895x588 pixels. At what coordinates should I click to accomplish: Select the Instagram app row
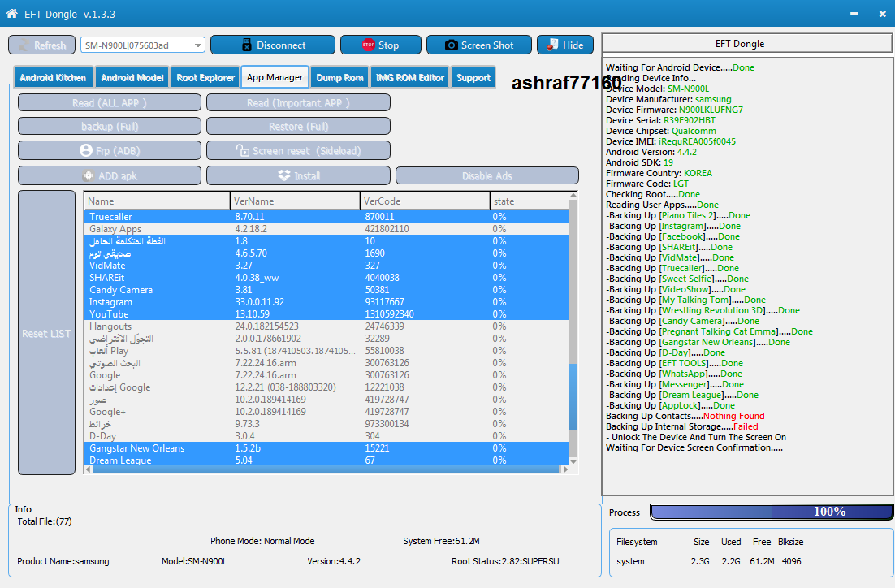click(326, 301)
